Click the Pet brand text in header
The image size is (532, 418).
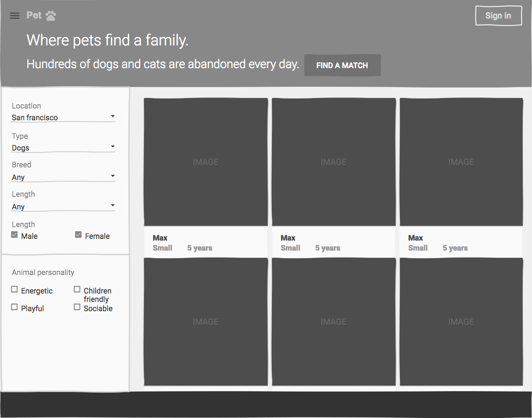click(34, 16)
